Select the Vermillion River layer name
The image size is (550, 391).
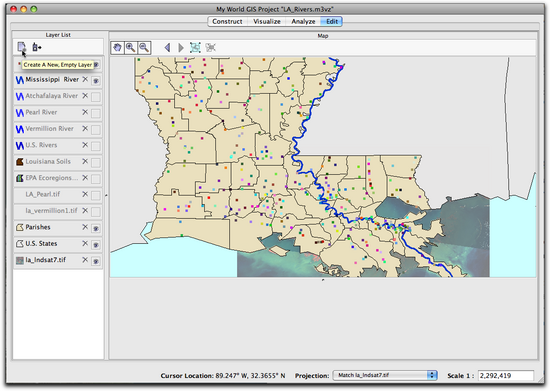click(x=49, y=129)
